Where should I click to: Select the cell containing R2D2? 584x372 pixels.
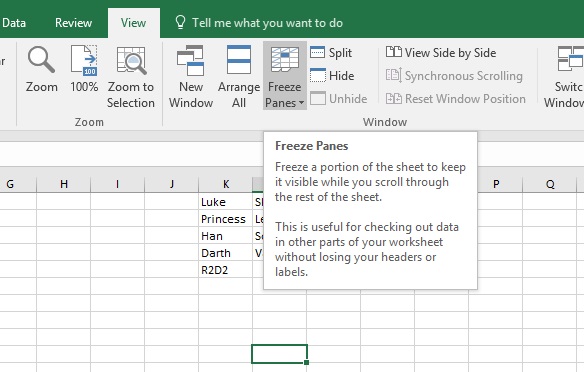pos(226,270)
